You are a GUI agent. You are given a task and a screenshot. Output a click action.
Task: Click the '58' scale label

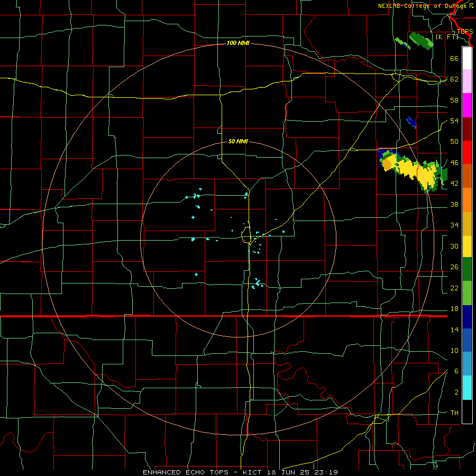tap(454, 100)
